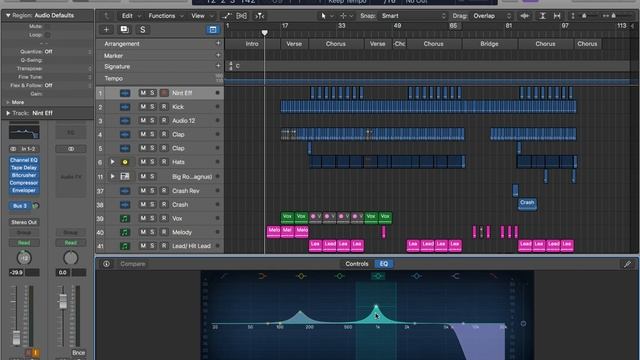Screen dimensions: 640x360
Task: Select the Bridge arrangement marker
Action: (489, 44)
